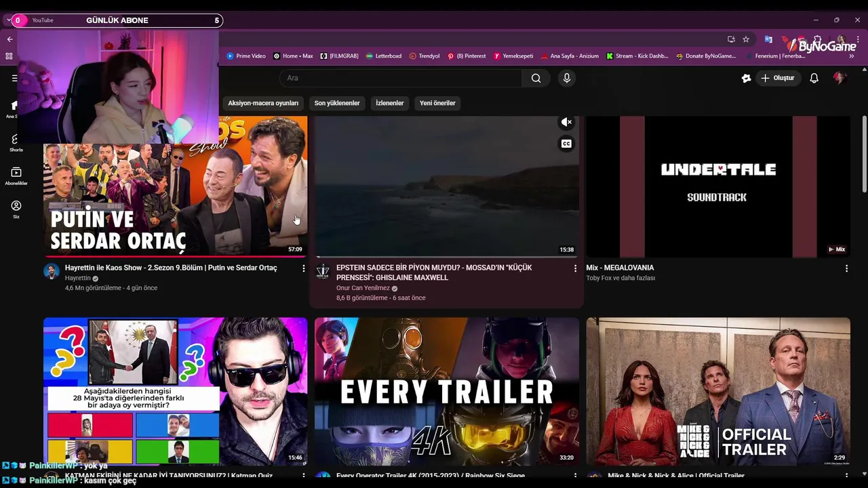The width and height of the screenshot is (868, 488).
Task: Open Stream - Kick Dashboard bookmark
Action: coord(637,56)
